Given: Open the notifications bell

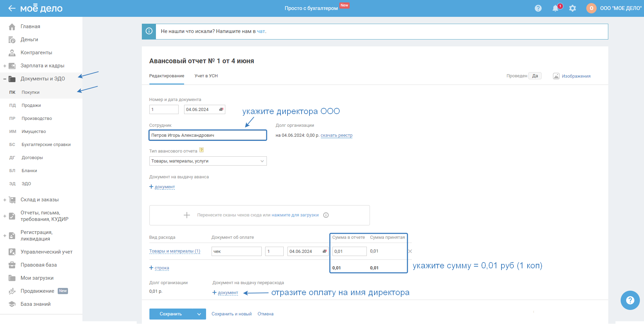Looking at the screenshot, I should pyautogui.click(x=555, y=8).
